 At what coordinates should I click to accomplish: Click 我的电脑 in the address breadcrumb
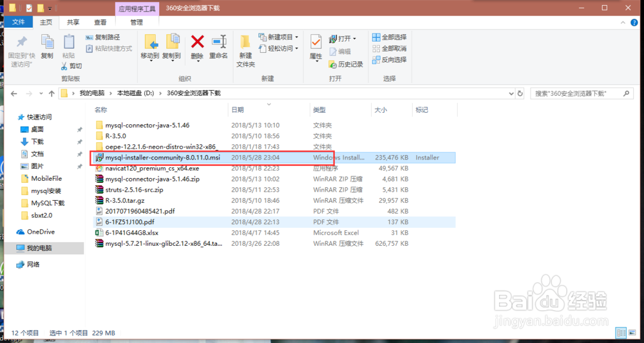point(92,93)
